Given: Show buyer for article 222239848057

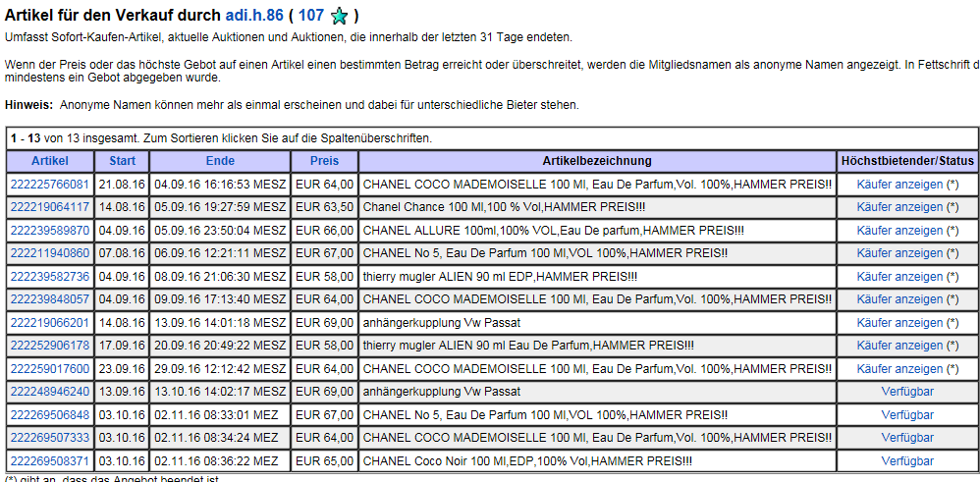Looking at the screenshot, I should 899,299.
